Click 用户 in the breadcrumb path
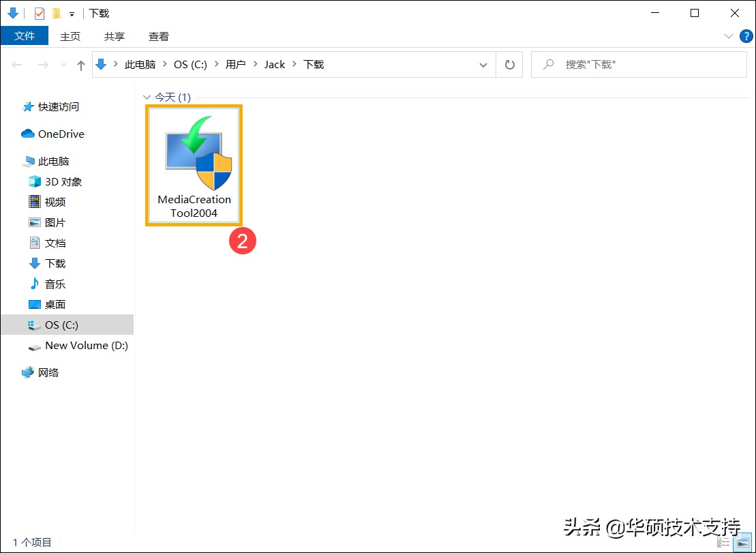The height and width of the screenshot is (553, 756). coord(235,63)
